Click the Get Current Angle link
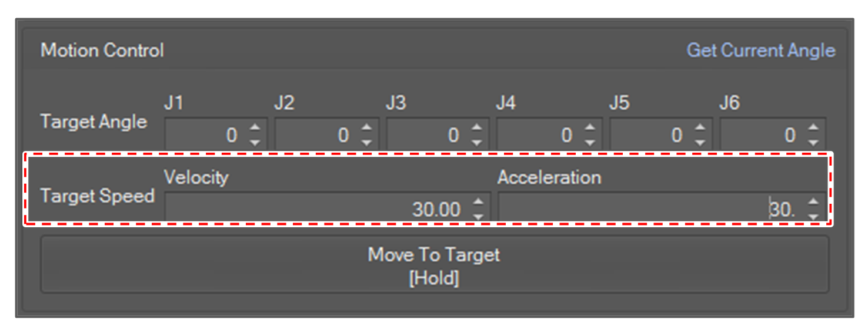The image size is (868, 330). 760,50
